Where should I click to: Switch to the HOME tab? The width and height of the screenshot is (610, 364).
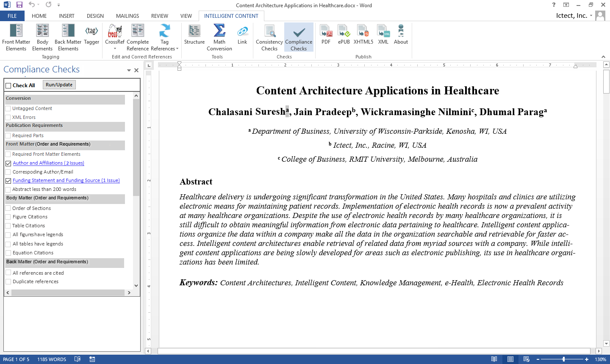point(39,16)
